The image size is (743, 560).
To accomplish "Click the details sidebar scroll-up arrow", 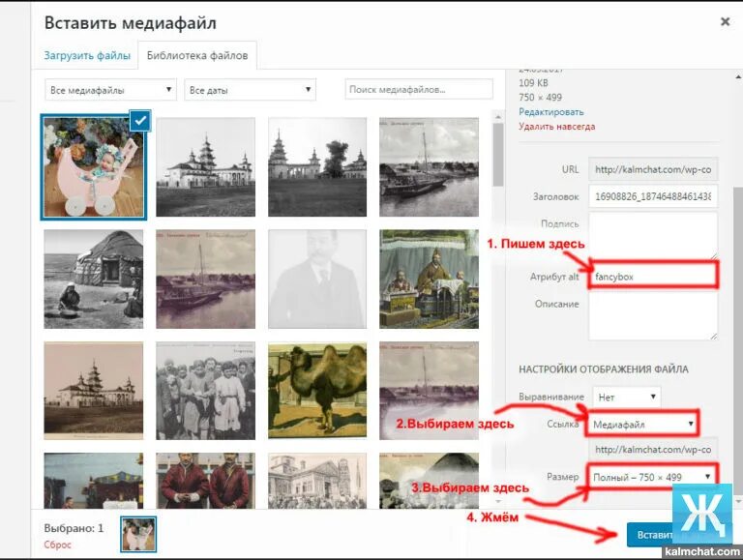I will [738, 75].
